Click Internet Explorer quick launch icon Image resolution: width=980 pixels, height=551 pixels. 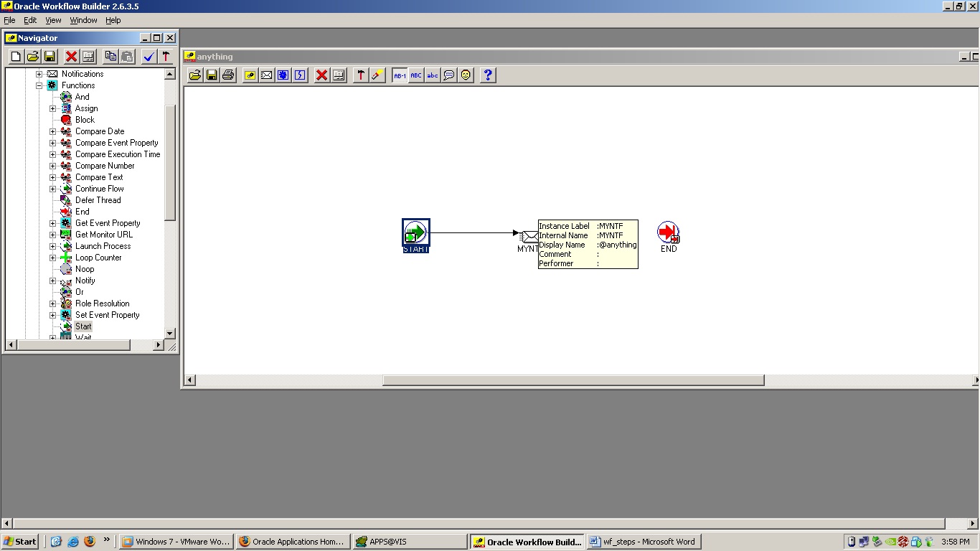[x=72, y=542]
